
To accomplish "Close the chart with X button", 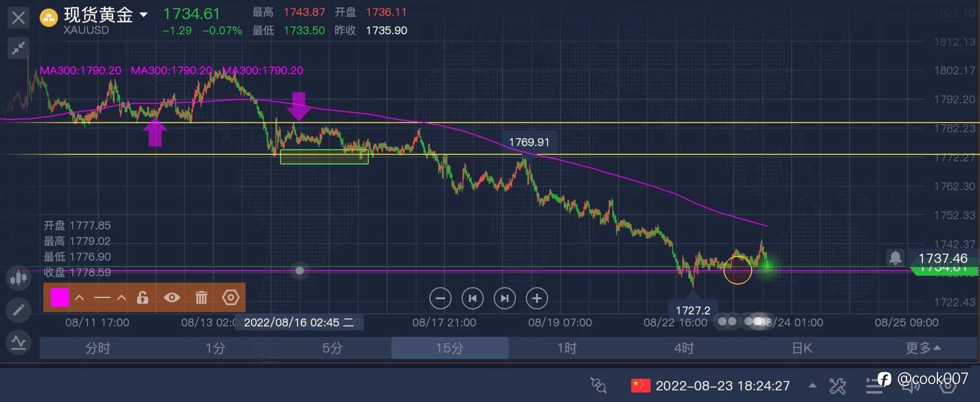I will tap(18, 18).
